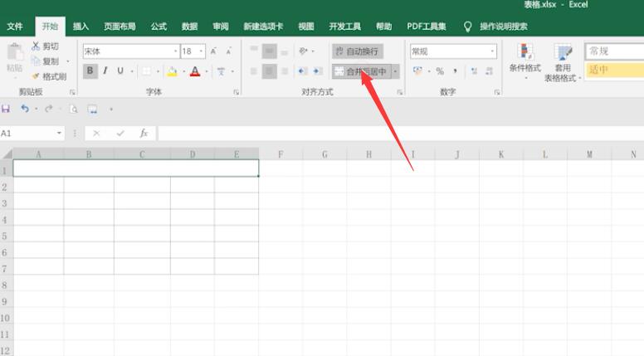
Task: Apply the red font color A
Action: 195,71
